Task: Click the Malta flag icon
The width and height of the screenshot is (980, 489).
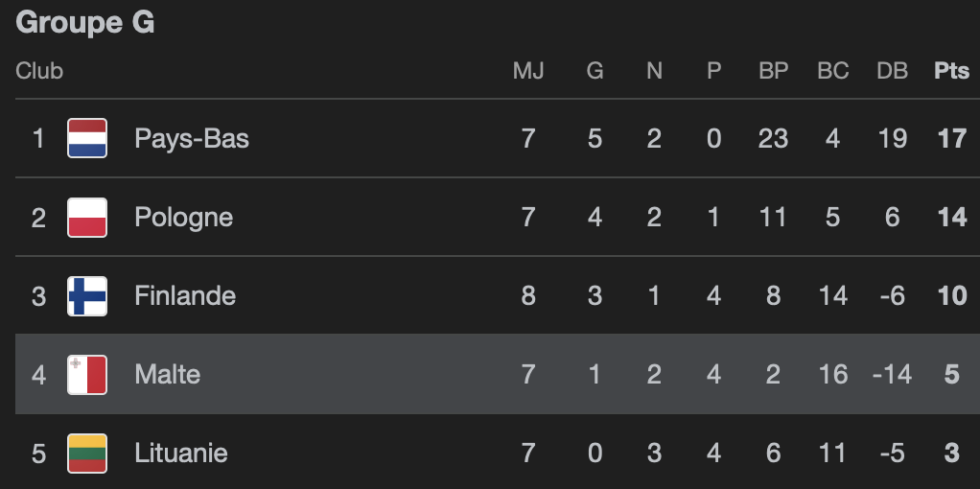Action: [87, 374]
